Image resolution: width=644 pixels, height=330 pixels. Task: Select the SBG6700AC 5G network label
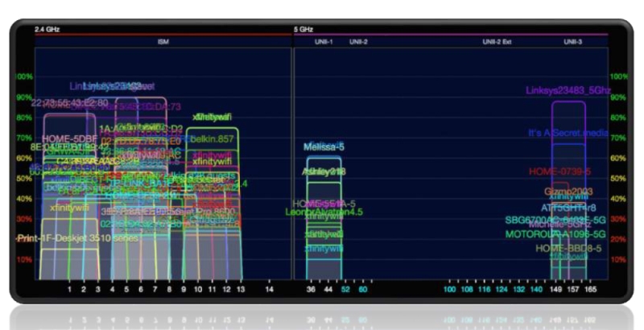[x=555, y=221]
